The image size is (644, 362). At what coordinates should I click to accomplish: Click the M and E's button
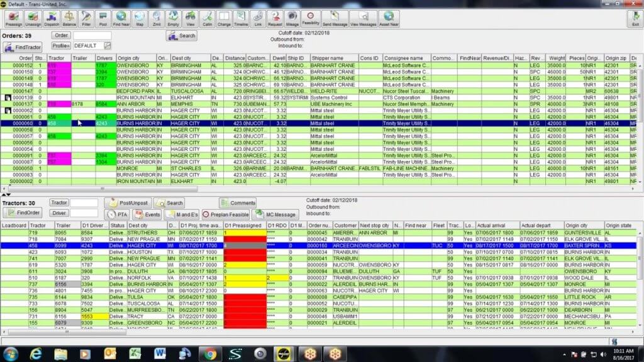coord(182,215)
